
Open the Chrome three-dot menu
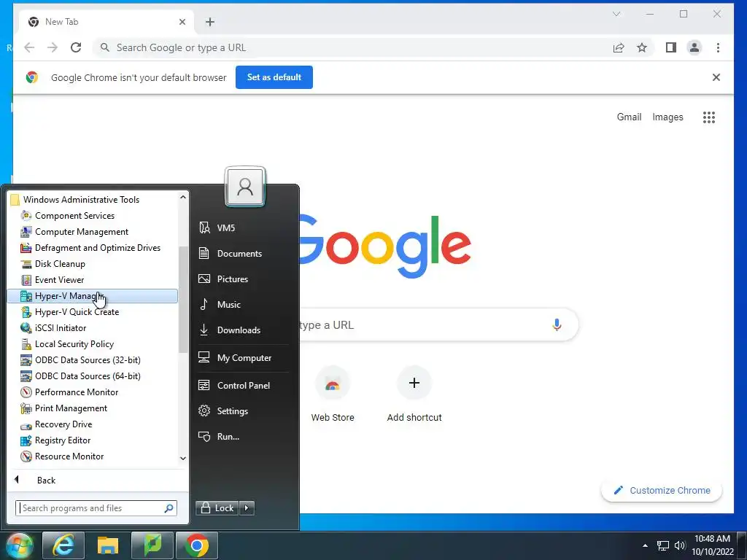coord(718,47)
